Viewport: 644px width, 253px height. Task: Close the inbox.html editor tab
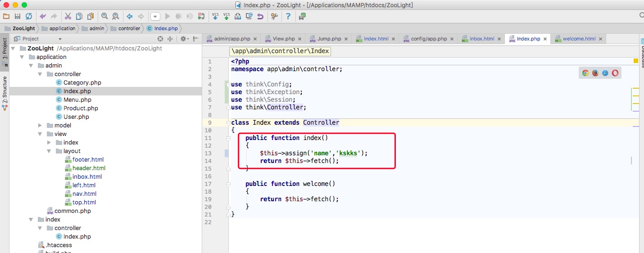click(x=499, y=39)
